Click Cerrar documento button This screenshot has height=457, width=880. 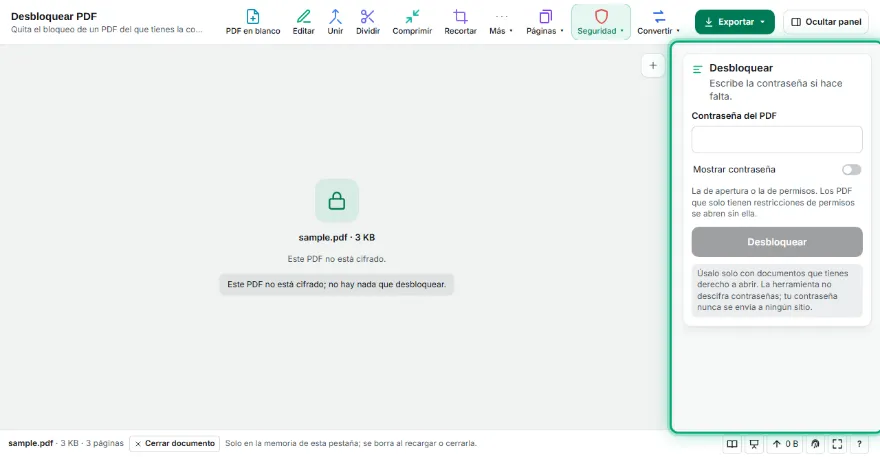tap(175, 444)
